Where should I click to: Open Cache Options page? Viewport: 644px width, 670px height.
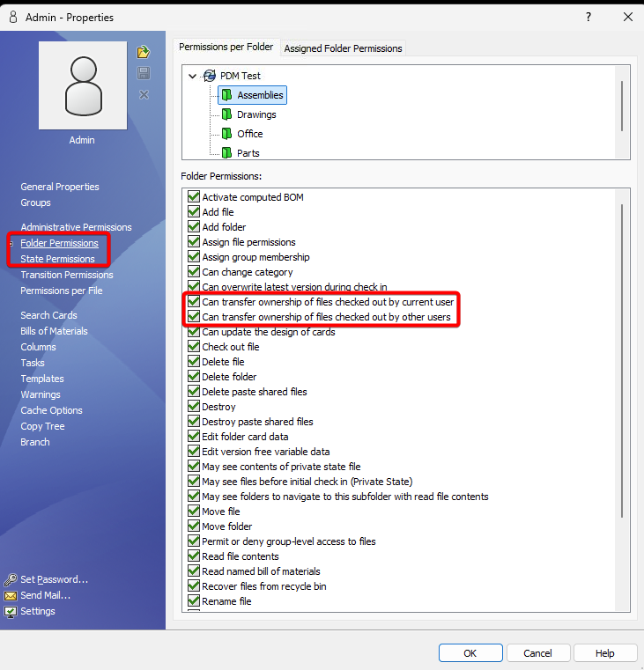[51, 409]
